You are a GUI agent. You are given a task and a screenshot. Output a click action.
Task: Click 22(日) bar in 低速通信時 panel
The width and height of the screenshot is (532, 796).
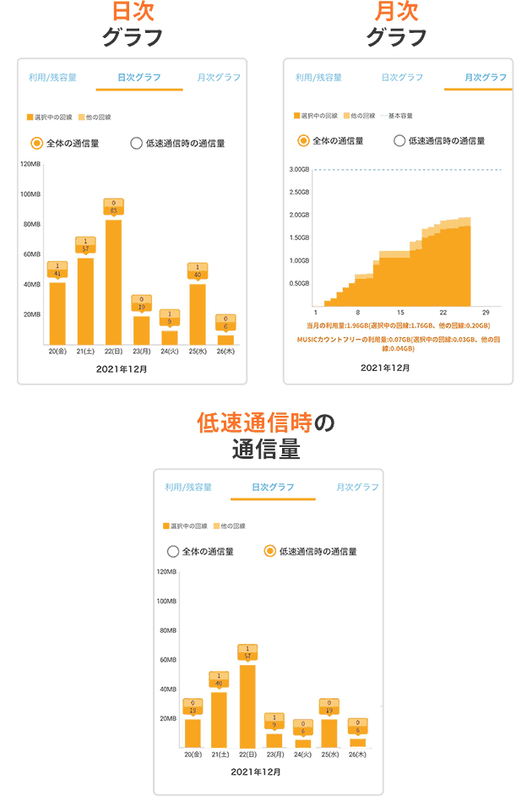point(247,706)
